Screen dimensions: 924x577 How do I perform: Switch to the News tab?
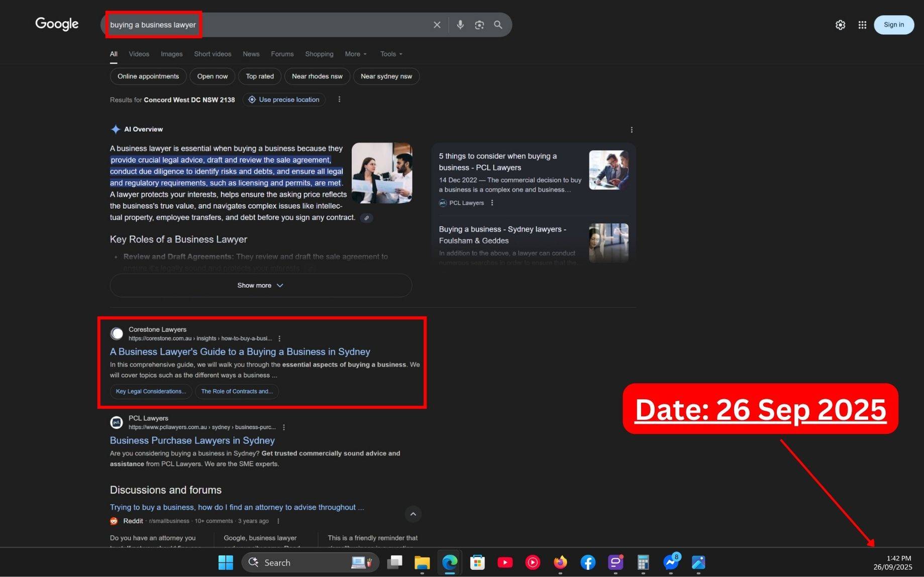point(251,54)
